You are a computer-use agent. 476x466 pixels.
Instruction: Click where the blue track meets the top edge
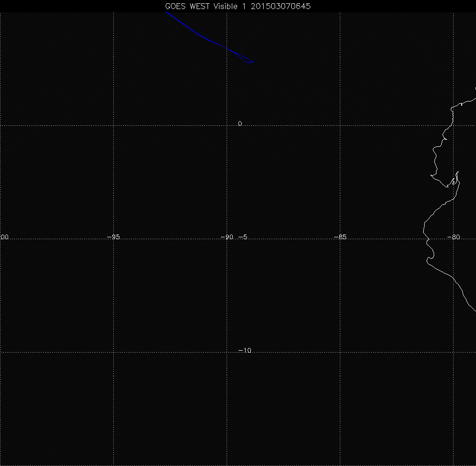(x=166, y=13)
